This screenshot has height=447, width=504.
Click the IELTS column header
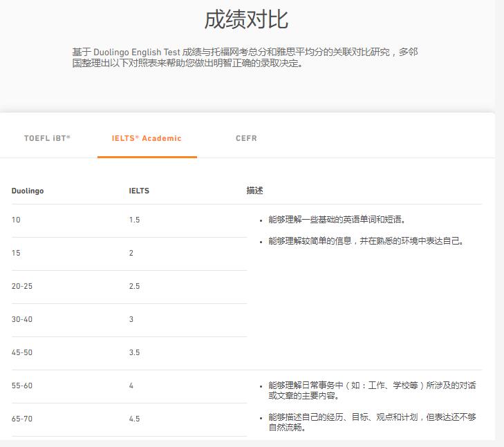point(139,191)
